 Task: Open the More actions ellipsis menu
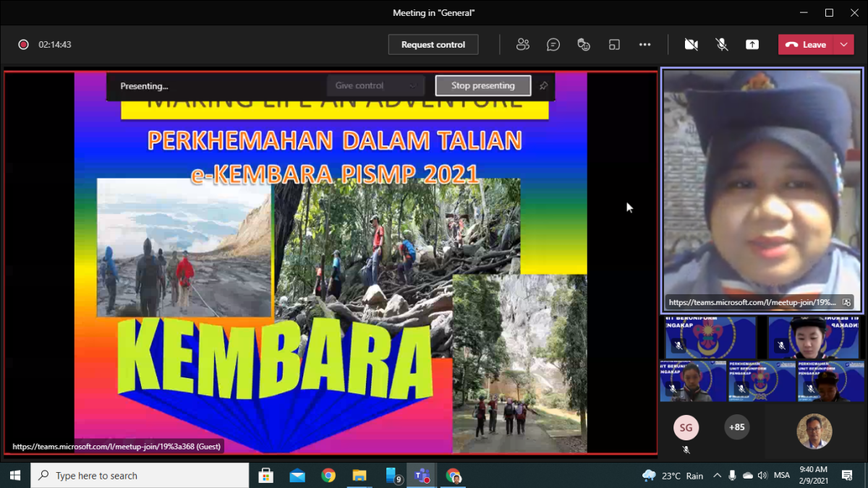pyautogui.click(x=644, y=45)
